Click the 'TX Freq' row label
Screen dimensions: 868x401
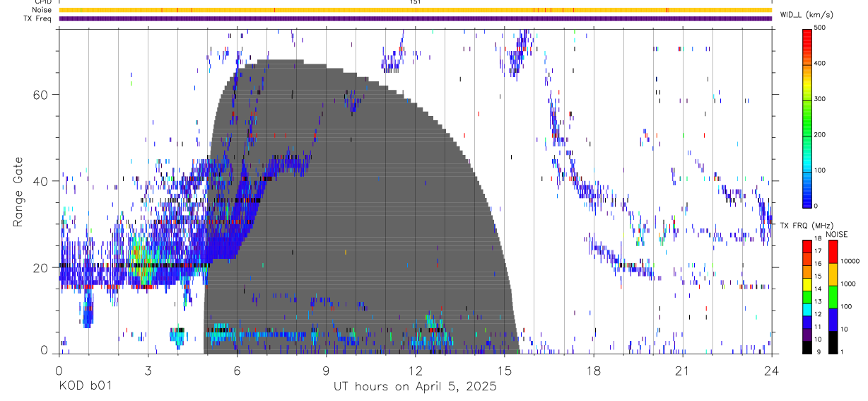(x=37, y=18)
